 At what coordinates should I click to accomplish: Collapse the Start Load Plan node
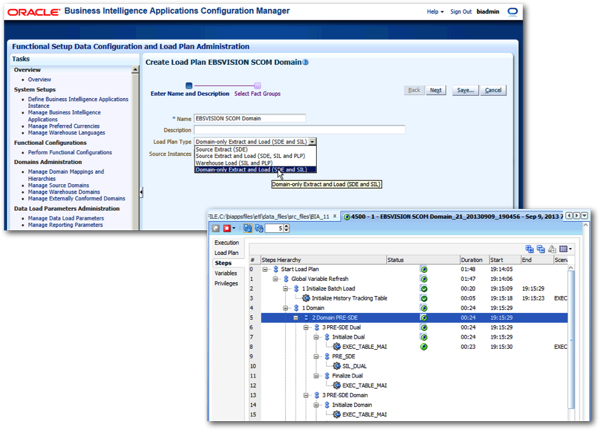click(x=265, y=269)
